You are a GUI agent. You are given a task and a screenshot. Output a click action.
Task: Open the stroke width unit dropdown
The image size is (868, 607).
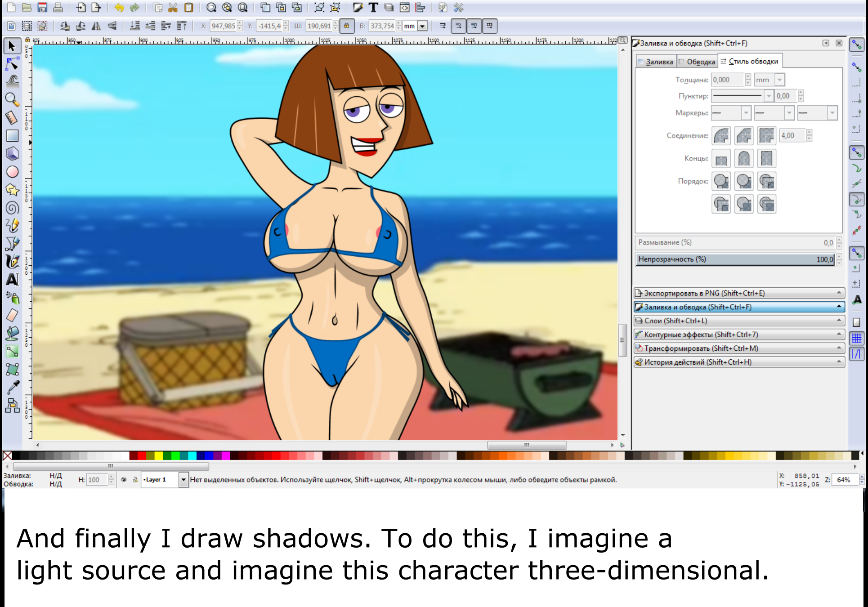pos(780,80)
